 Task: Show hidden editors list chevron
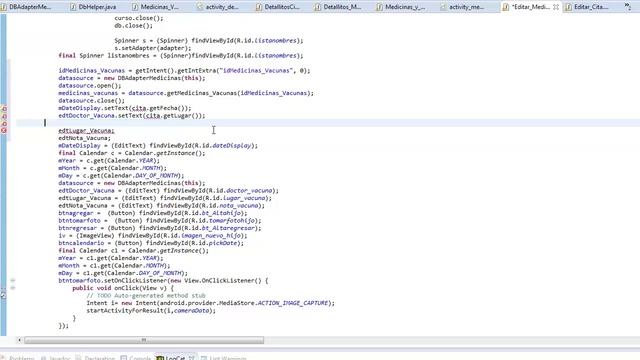coord(628,6)
